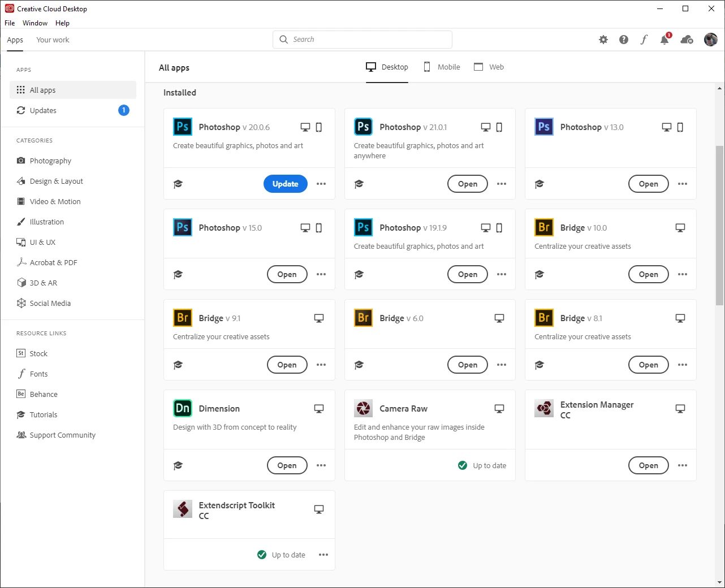Click the Photoshop v 13.0 app icon

click(544, 127)
